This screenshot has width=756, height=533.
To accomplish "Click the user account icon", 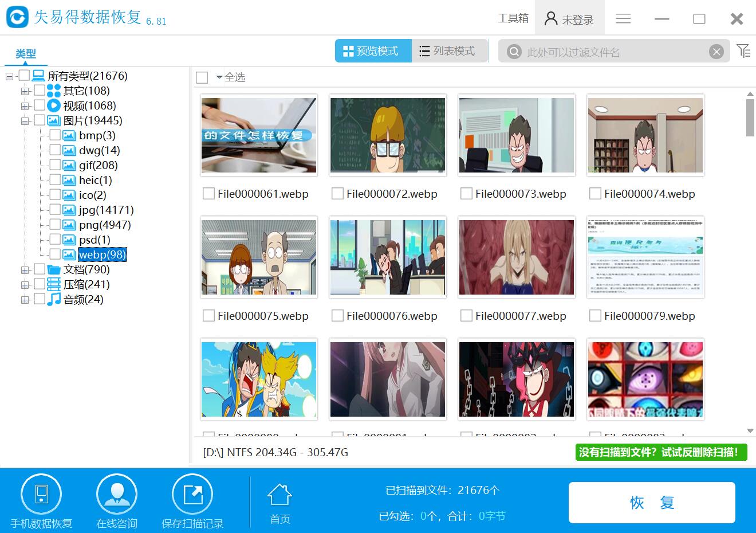I will point(550,19).
